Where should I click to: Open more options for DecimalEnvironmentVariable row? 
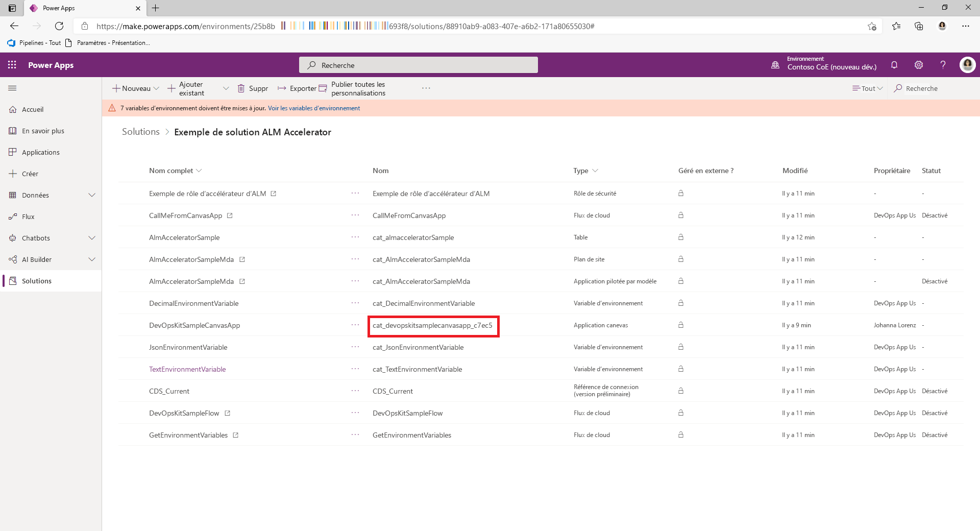coord(355,303)
